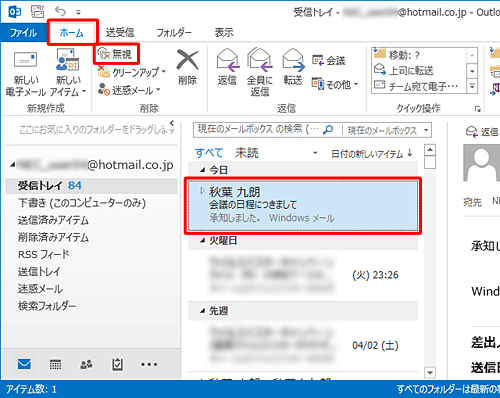Select the quick step 移動: ?
This screenshot has height=398, width=500.
[418, 55]
